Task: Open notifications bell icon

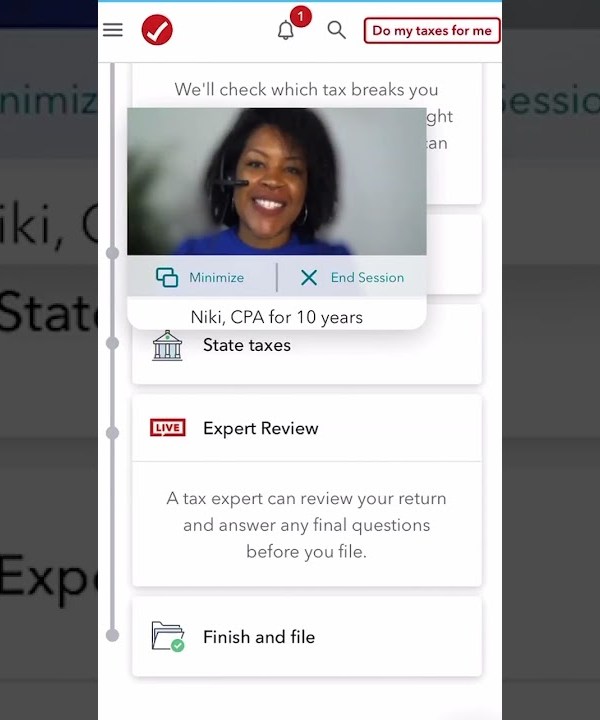Action: [286, 31]
